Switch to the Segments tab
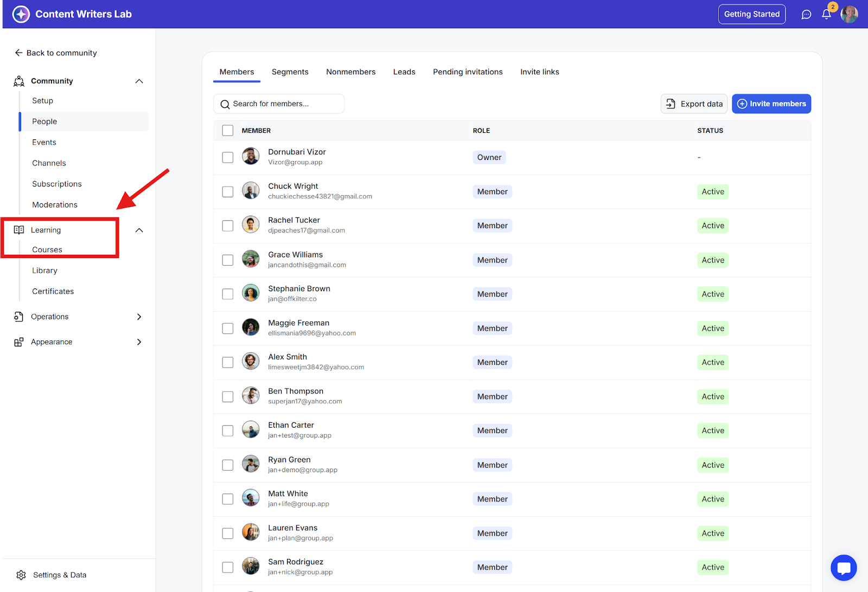Screen dimensions: 868x592 (290, 72)
